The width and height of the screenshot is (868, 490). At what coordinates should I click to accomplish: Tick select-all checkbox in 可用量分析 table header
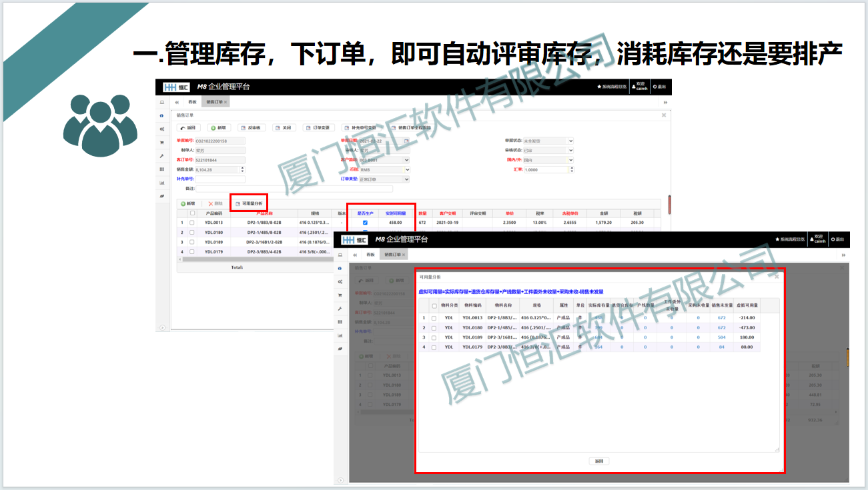coord(434,306)
